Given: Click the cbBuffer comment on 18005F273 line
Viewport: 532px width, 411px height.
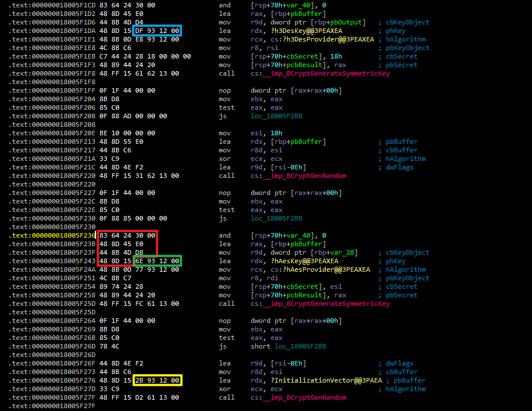Looking at the screenshot, I should click(402, 372).
